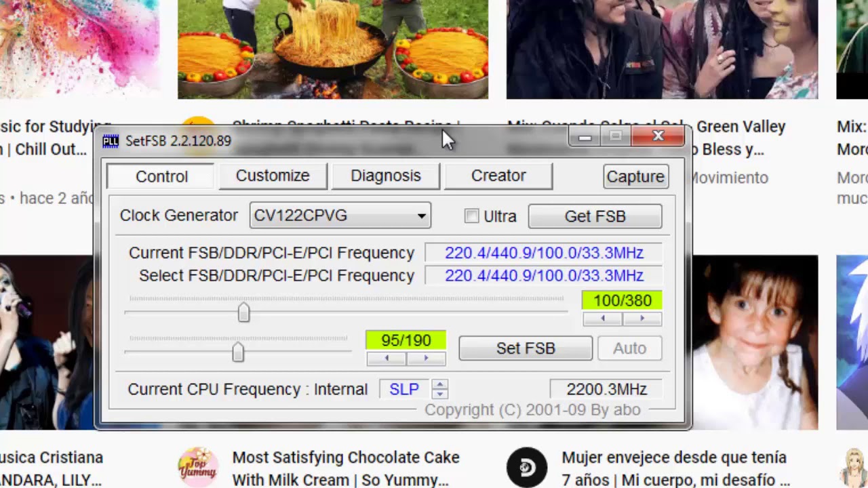Switch to the Control tab
Image resolution: width=868 pixels, height=488 pixels.
pos(161,176)
